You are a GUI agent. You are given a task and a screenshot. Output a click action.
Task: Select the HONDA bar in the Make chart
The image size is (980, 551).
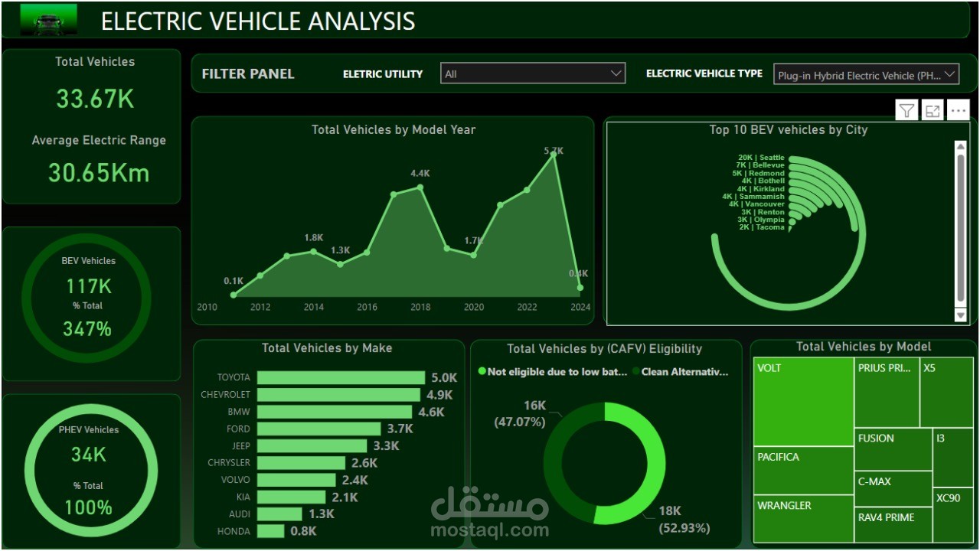270,531
